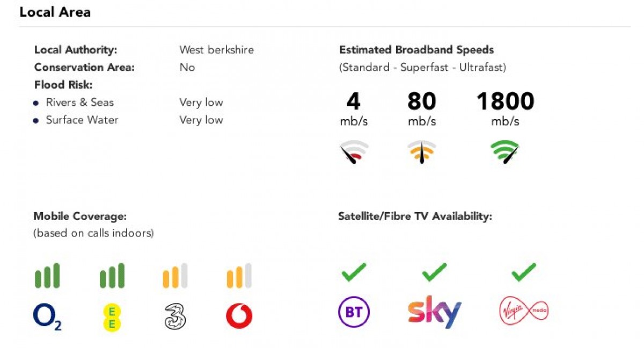Image resolution: width=644 pixels, height=348 pixels.
Task: Click the Virgin Media logo
Action: click(523, 311)
